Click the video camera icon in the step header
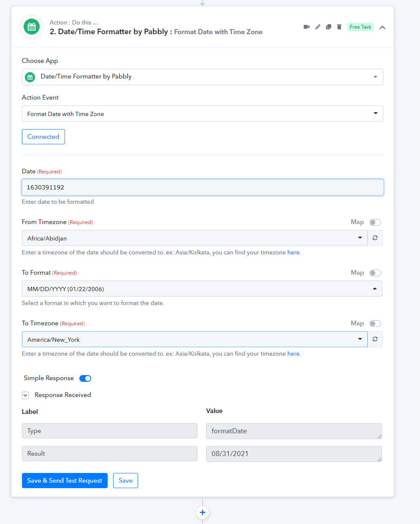Viewport: 420px width, 524px height. click(x=306, y=27)
